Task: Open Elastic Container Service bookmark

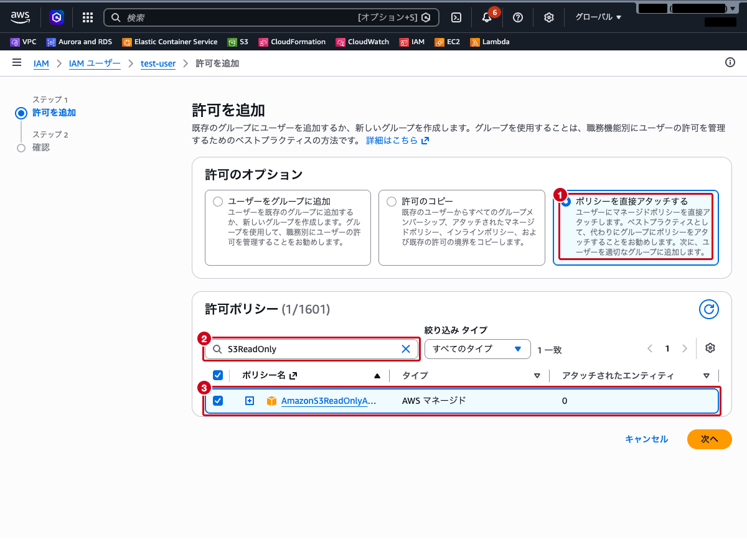Action: pos(170,42)
